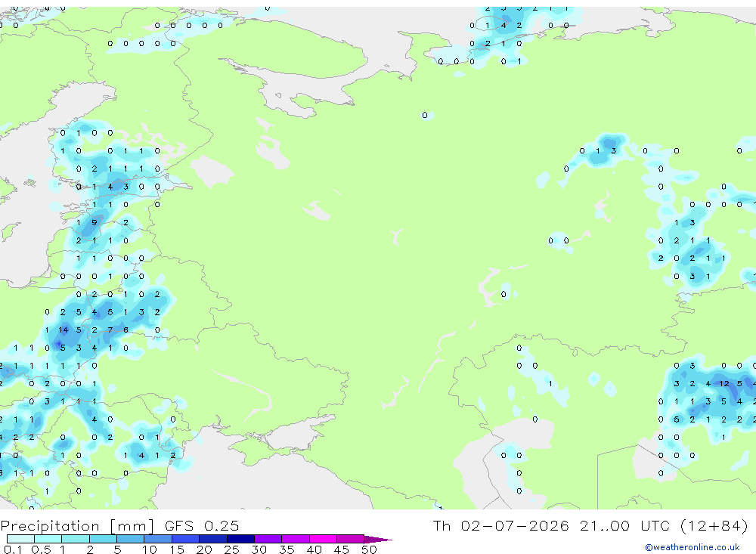Click the '9' precipitation value near the Baltic
Image resolution: width=756 pixels, height=554 pixels.
click(94, 222)
